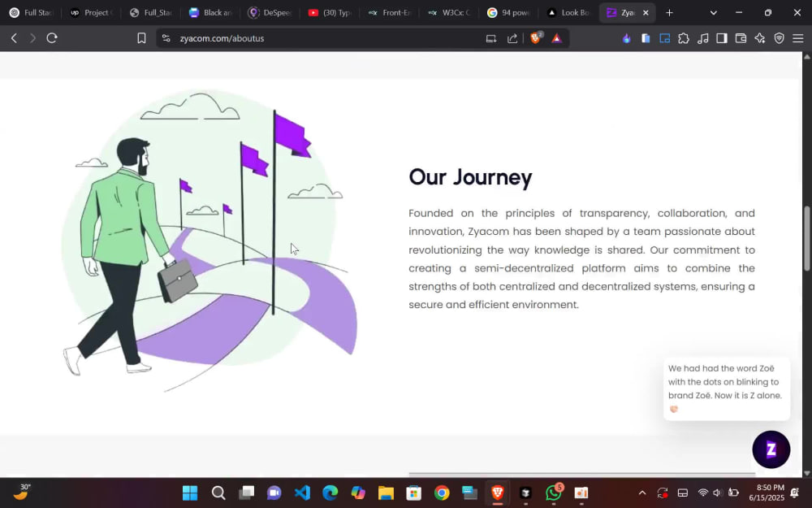Expand hidden system tray icons

coord(642,493)
